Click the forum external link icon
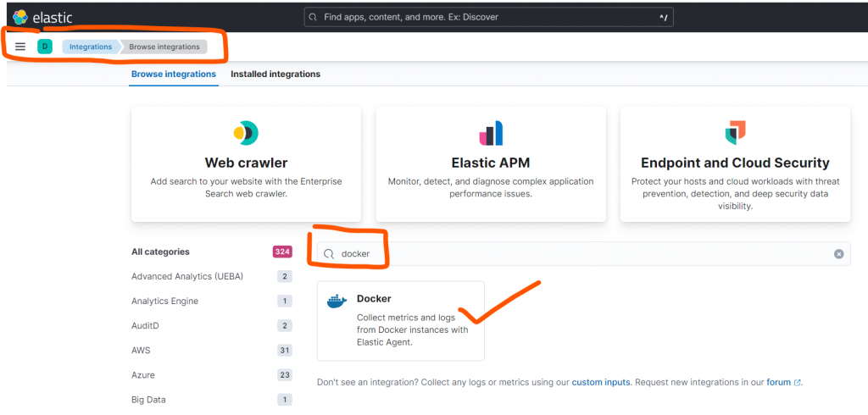Viewport: 868px width, 415px height. [x=798, y=383]
